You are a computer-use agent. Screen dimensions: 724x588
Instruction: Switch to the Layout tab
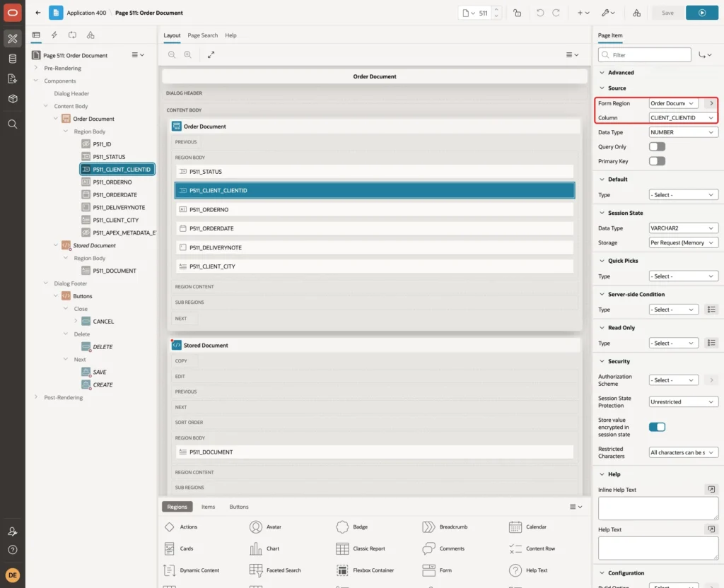coord(172,35)
